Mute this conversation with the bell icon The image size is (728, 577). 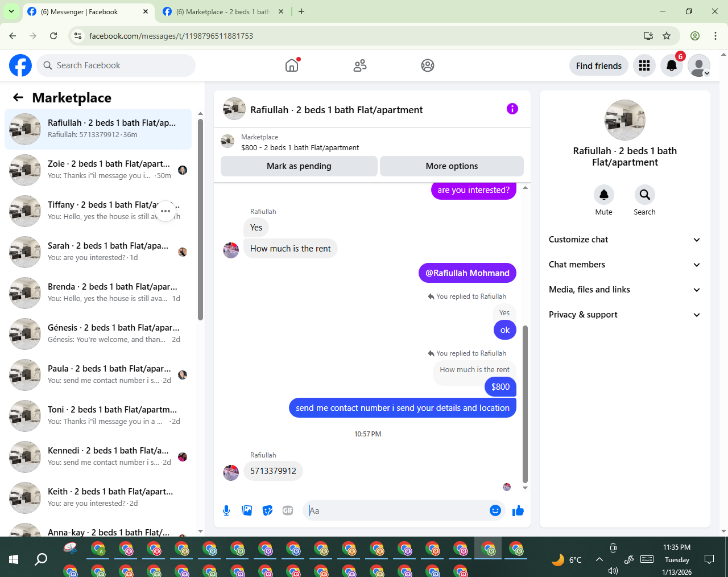(x=604, y=195)
